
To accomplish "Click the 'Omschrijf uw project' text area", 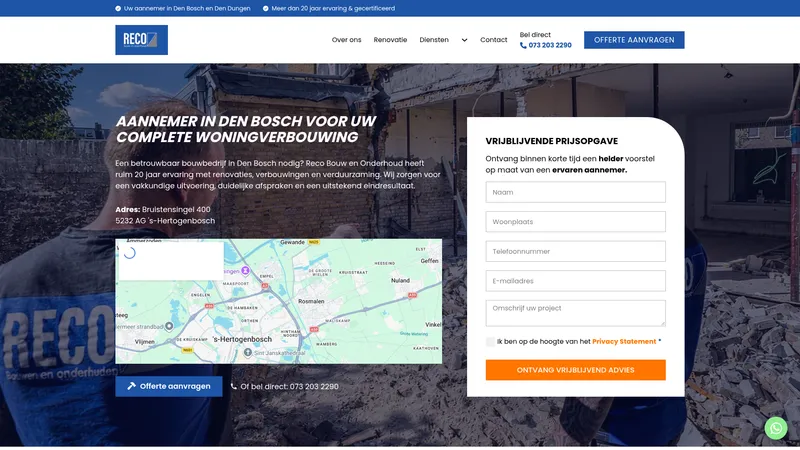I will [576, 313].
